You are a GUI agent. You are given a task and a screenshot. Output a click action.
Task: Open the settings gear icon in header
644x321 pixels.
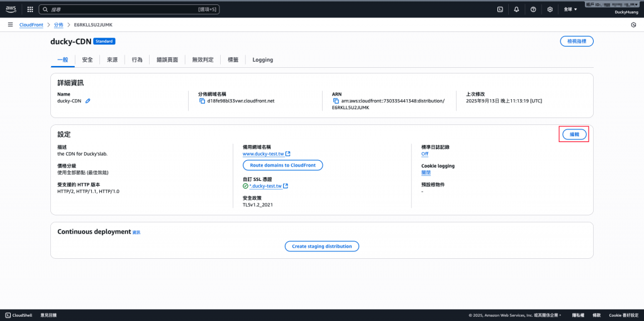[550, 9]
